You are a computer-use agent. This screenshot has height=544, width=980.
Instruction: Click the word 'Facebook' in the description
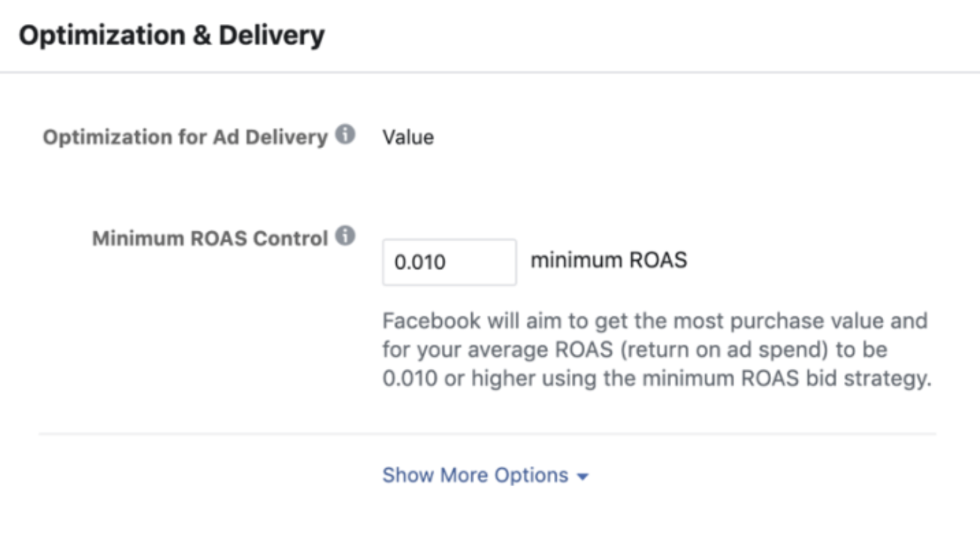[x=431, y=321]
